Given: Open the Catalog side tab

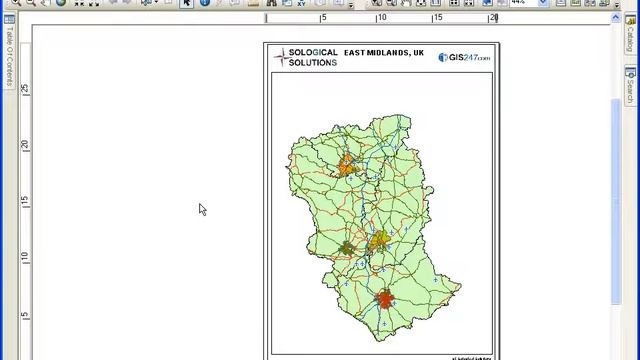Looking at the screenshot, I should click(630, 34).
